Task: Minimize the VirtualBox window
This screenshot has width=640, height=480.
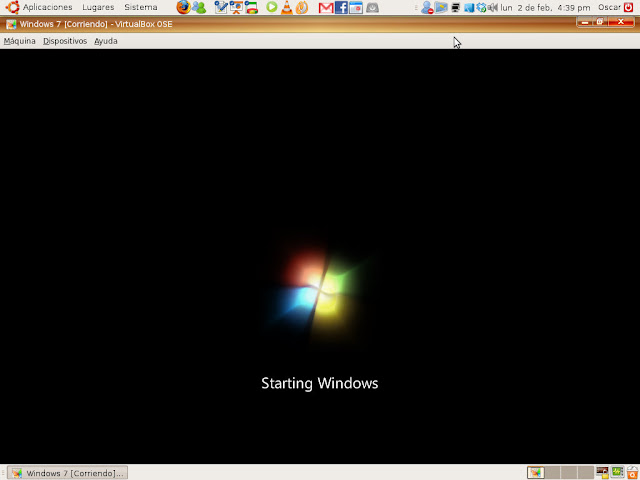Action: [x=584, y=22]
